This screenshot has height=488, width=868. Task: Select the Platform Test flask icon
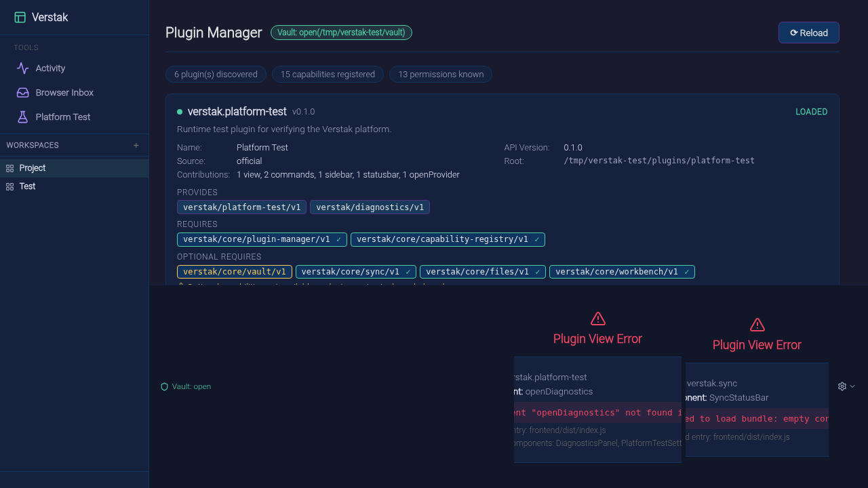pos(23,117)
